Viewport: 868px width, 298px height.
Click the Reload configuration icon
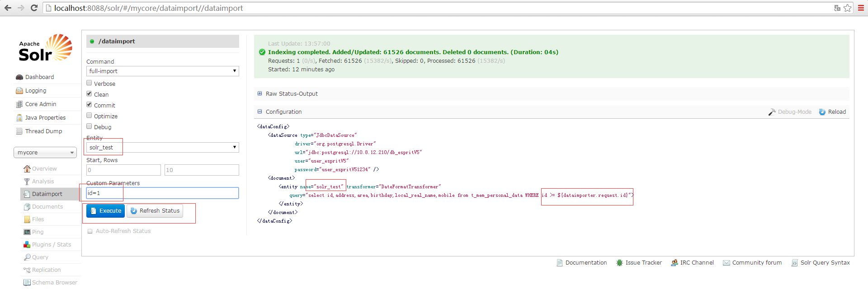pyautogui.click(x=822, y=112)
